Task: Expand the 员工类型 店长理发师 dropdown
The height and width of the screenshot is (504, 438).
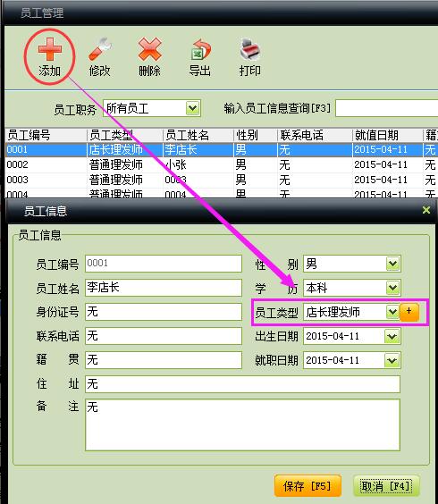Action: pyautogui.click(x=392, y=312)
